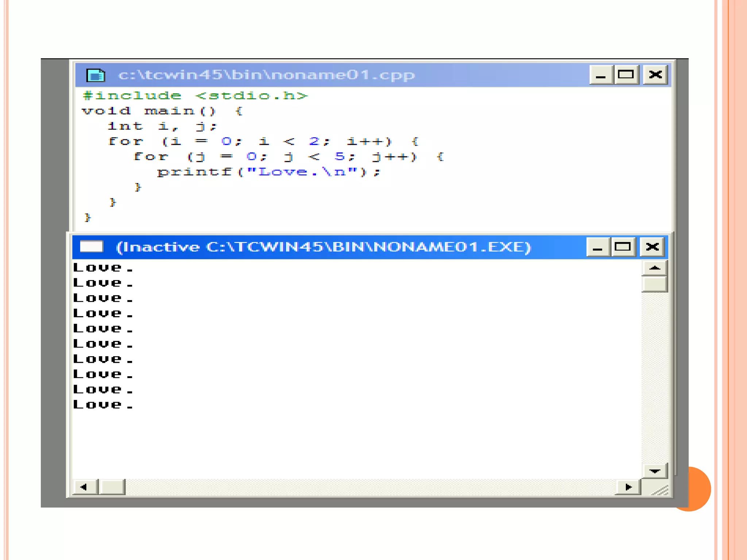Screen dimensions: 747x560
Task: Close the inactive NONAME01.EXE window
Action: (652, 247)
